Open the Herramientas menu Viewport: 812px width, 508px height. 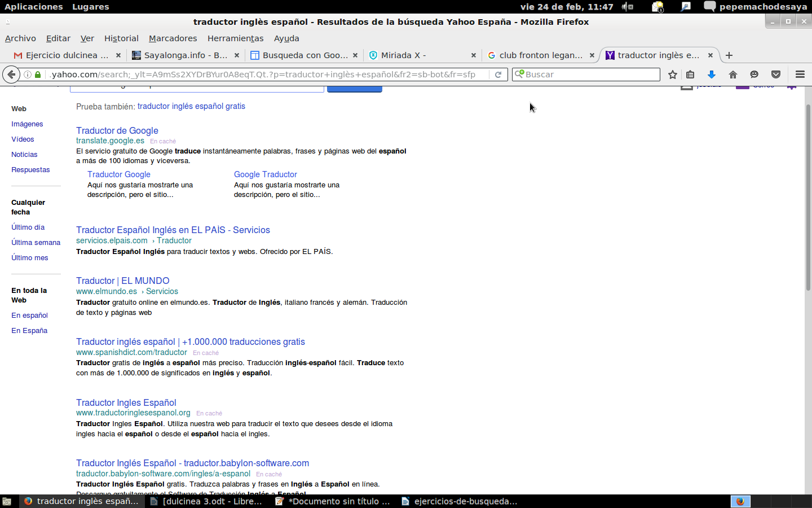[x=235, y=38]
